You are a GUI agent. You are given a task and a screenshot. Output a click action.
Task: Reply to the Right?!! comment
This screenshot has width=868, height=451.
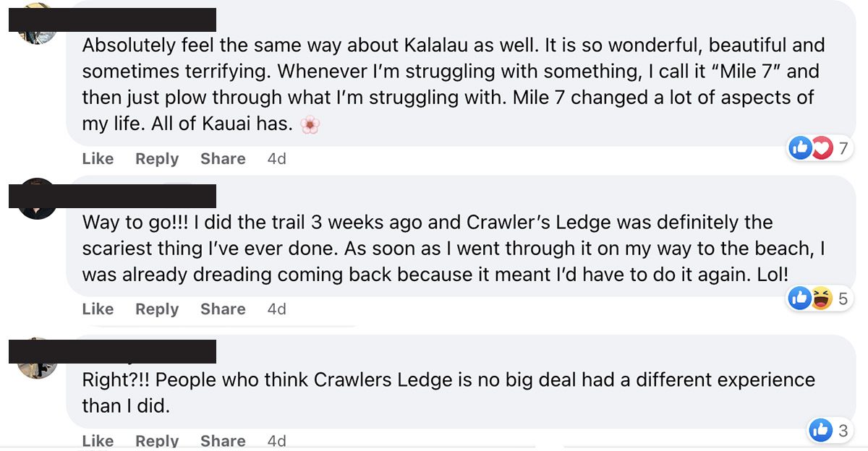click(157, 441)
